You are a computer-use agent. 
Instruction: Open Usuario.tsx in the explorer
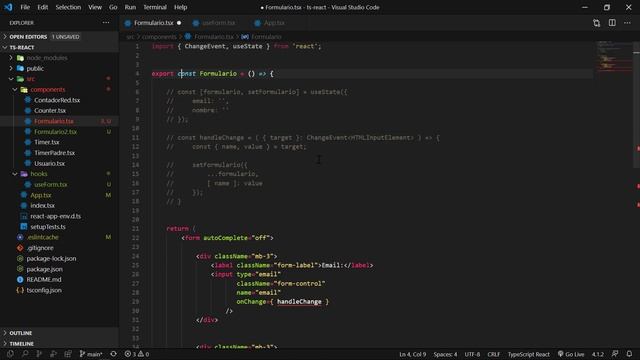49,163
